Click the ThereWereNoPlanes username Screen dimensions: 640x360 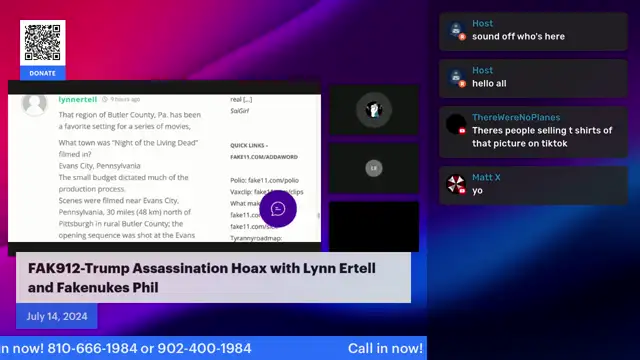(516, 118)
